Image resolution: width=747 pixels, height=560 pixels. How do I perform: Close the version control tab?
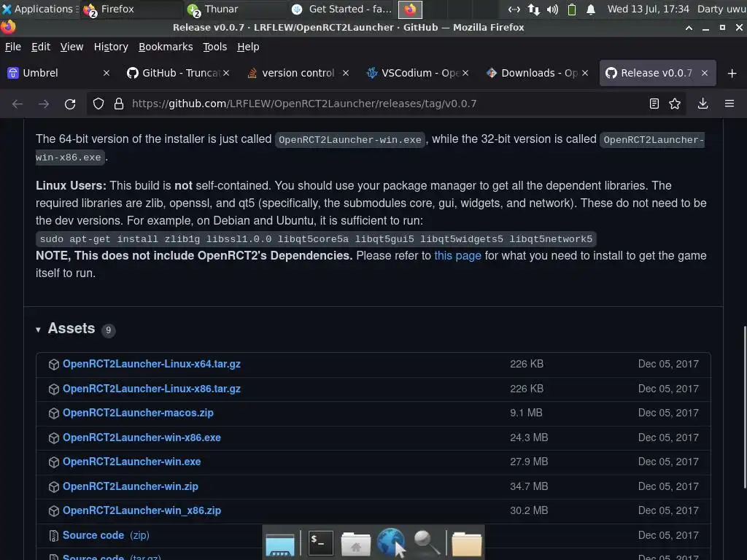point(346,73)
